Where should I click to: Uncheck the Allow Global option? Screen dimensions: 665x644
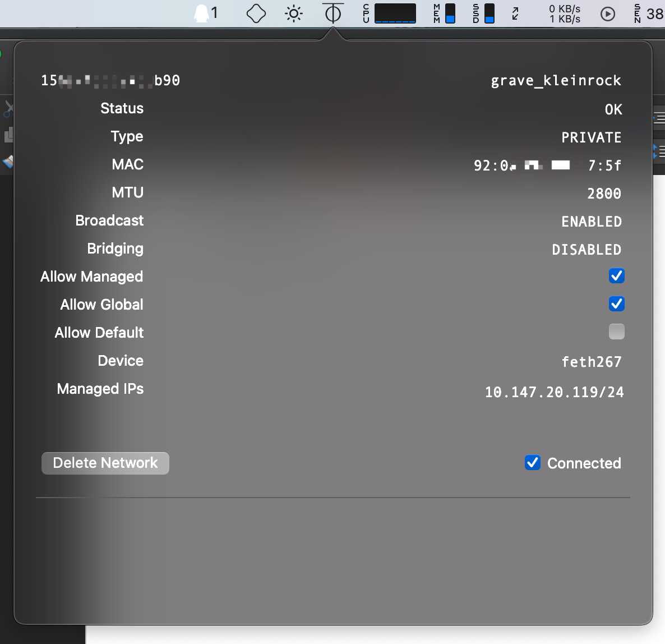pos(616,304)
